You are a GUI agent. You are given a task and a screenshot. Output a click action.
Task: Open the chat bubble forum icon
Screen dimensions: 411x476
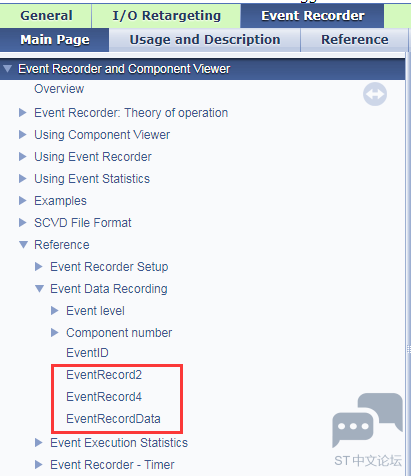tap(367, 420)
